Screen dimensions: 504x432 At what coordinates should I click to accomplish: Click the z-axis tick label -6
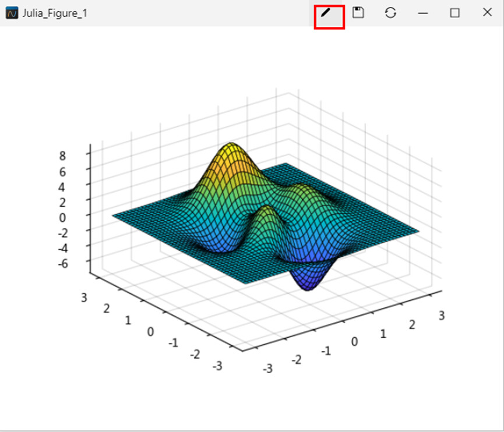click(x=63, y=264)
